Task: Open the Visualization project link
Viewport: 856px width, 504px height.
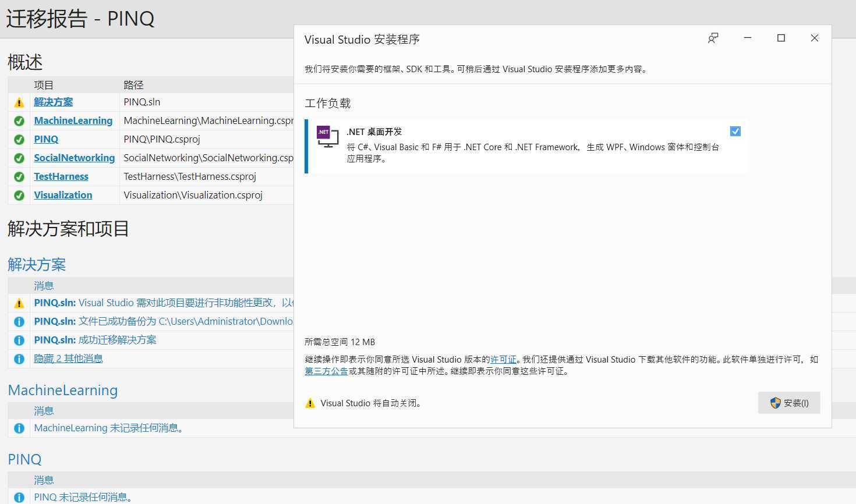Action: tap(63, 195)
